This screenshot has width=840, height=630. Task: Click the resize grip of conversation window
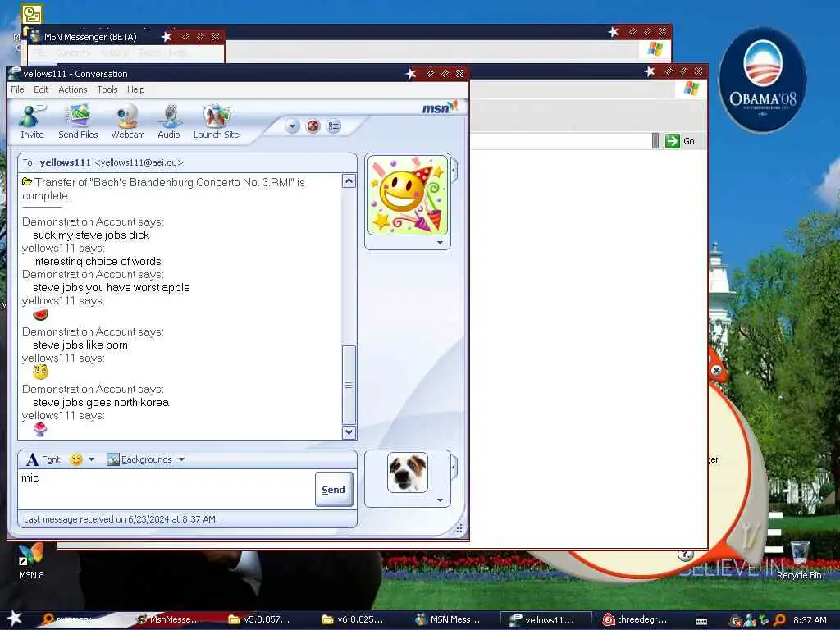click(458, 529)
